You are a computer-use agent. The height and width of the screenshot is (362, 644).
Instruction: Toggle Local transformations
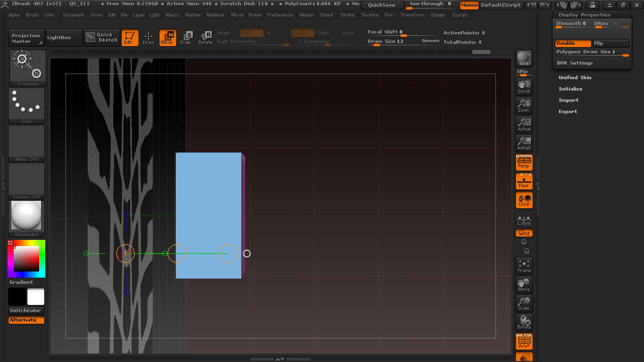tap(524, 200)
